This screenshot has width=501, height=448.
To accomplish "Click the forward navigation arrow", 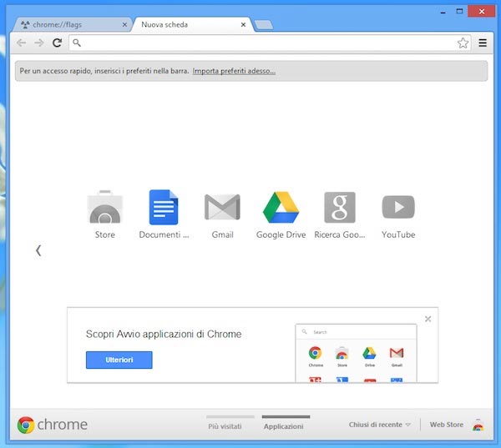I will point(39,43).
